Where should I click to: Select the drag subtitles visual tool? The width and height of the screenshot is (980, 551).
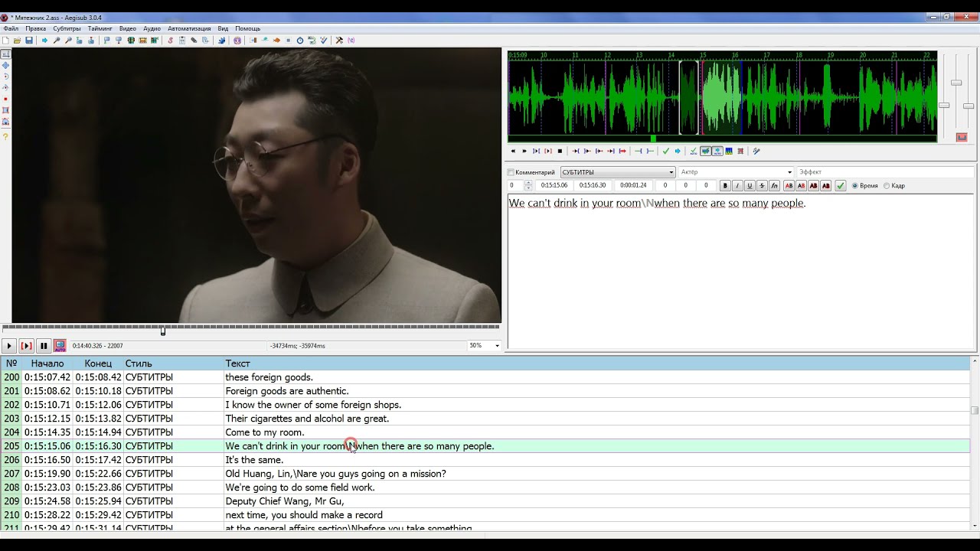(5, 65)
